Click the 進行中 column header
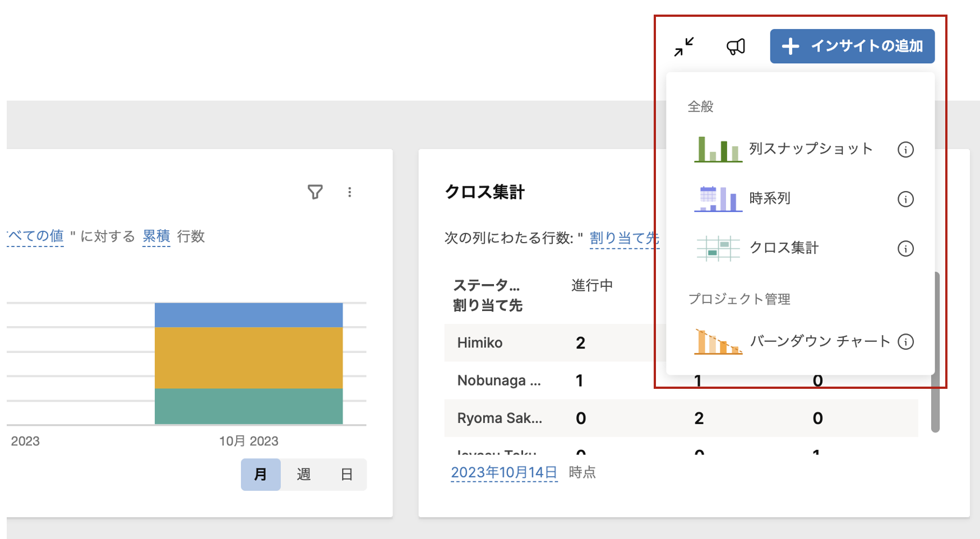 pyautogui.click(x=592, y=286)
